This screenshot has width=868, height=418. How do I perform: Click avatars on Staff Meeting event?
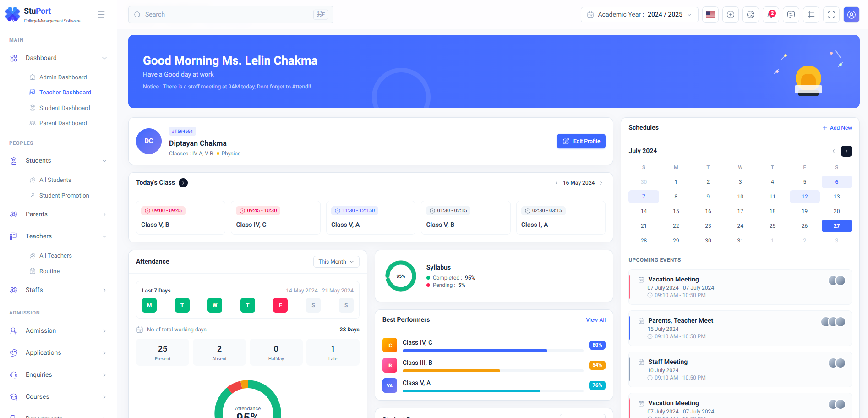coord(837,363)
